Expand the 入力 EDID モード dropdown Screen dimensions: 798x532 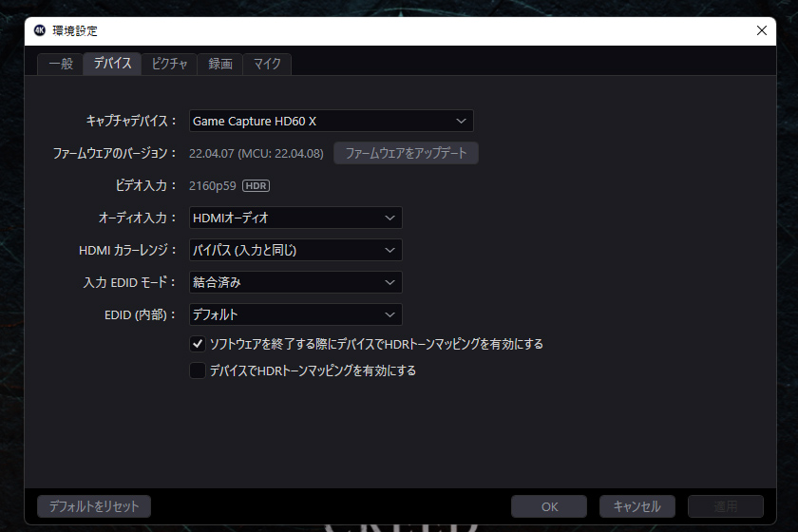(x=295, y=282)
